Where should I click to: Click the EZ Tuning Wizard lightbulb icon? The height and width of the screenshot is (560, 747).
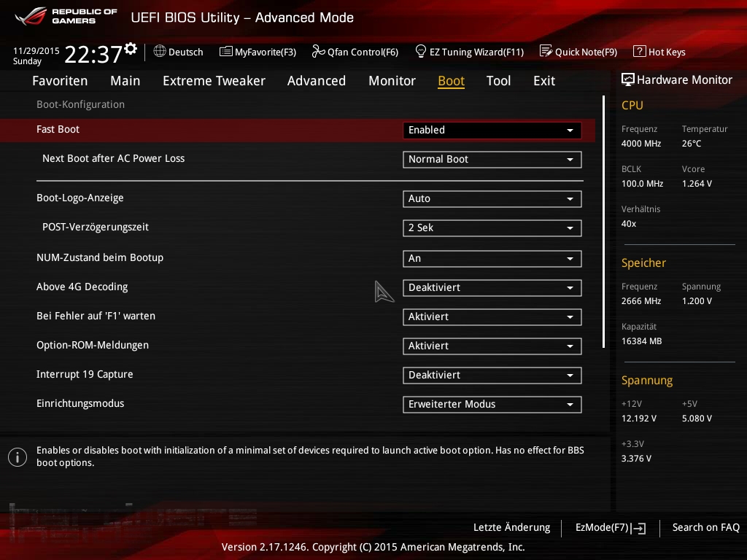click(421, 51)
